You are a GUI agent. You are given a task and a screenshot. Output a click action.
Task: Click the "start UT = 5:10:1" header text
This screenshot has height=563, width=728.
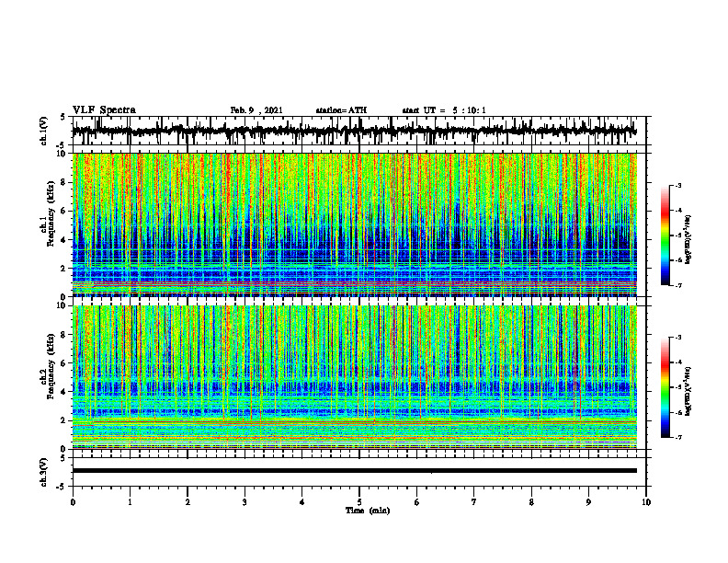[x=444, y=110]
